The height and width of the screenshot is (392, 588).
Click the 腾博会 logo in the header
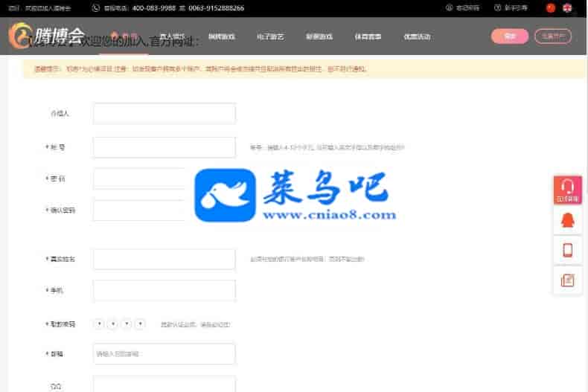tap(46, 36)
